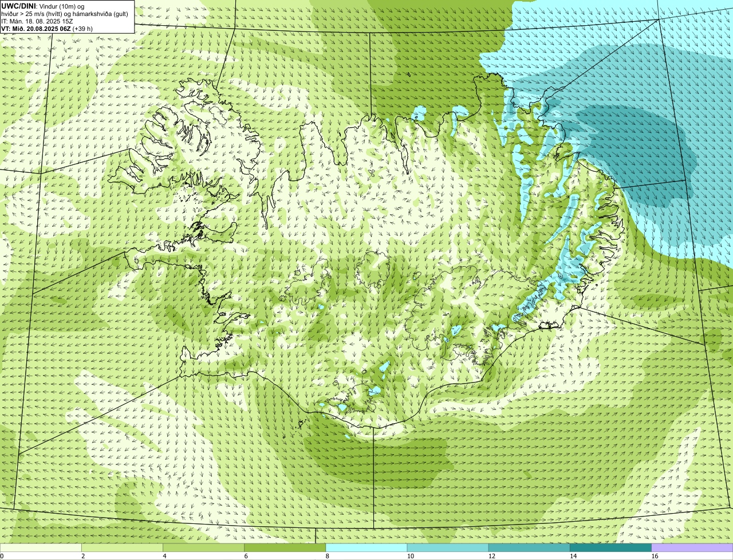Click the "UWC/DINI: Vindur (10m) og" title line
The image size is (733, 560).
pos(43,6)
